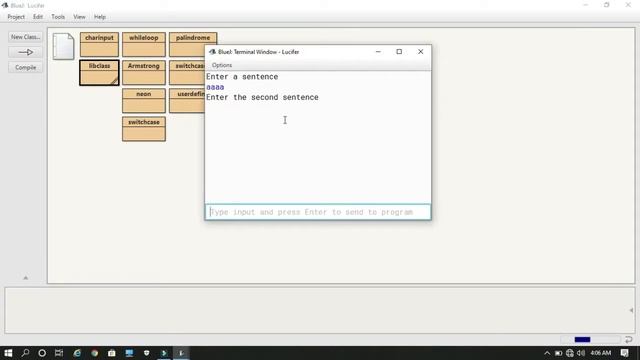Screen dimensions: 640x360
Task: Open network globe icon in tray
Action: point(570,353)
